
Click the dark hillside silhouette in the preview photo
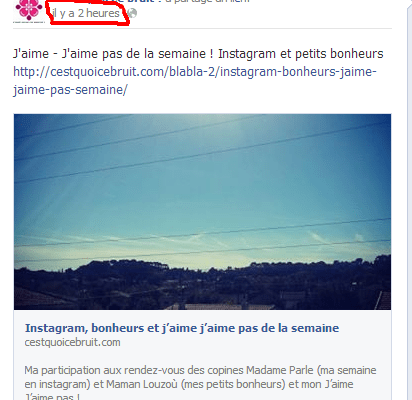click(202, 278)
